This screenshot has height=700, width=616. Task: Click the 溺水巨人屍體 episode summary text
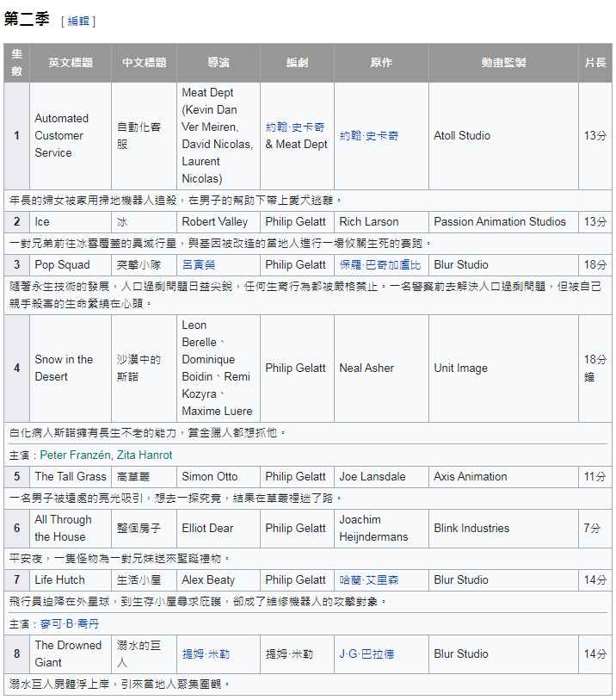click(120, 684)
